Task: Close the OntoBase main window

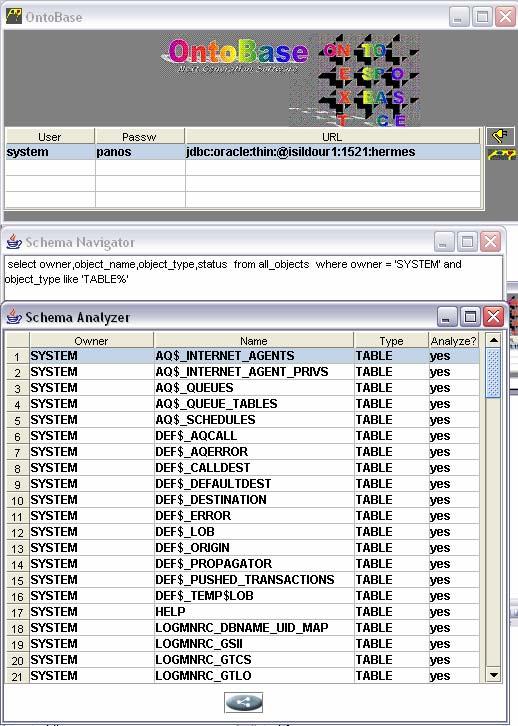Action: pos(505,17)
